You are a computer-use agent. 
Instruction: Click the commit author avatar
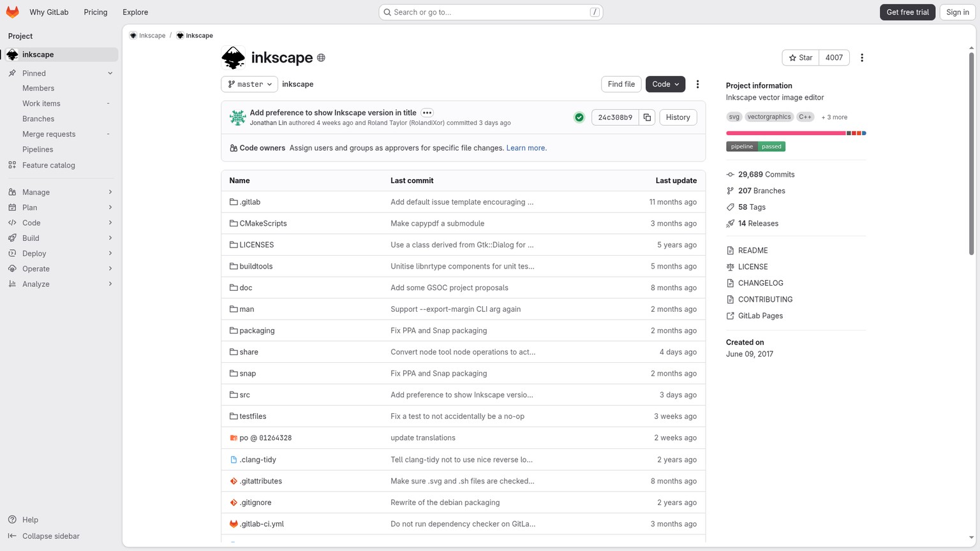coord(238,117)
